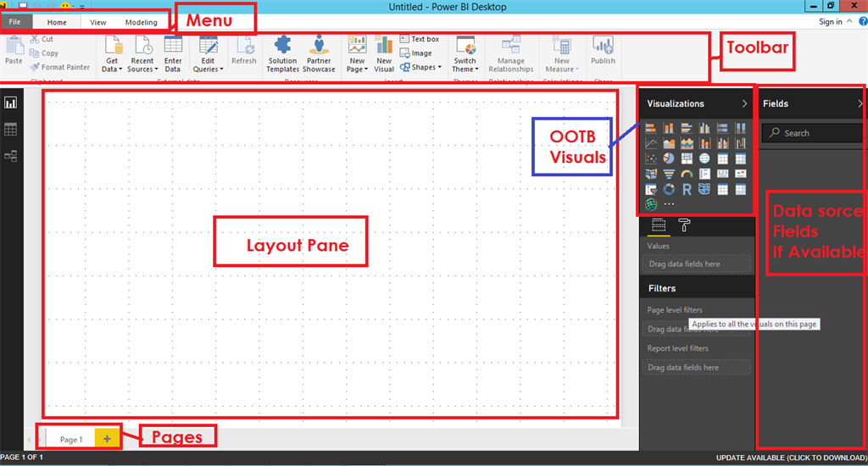This screenshot has height=466, width=868.
Task: Open Partner Showcase
Action: 319,54
